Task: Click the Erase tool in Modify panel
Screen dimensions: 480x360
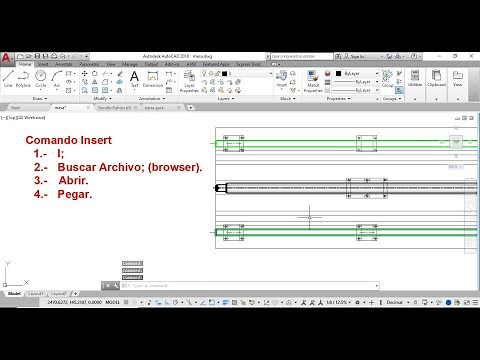Action: tap(120, 73)
